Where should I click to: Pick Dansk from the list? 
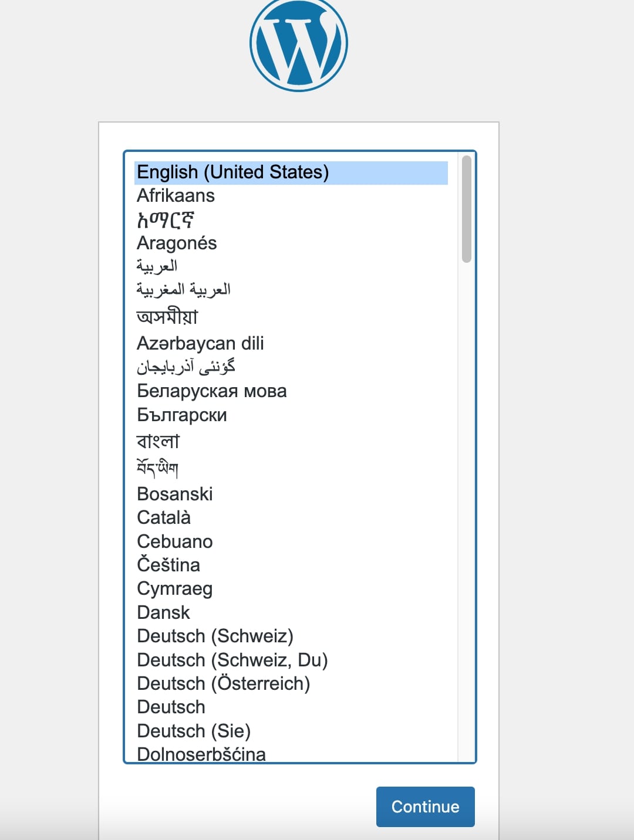(163, 613)
